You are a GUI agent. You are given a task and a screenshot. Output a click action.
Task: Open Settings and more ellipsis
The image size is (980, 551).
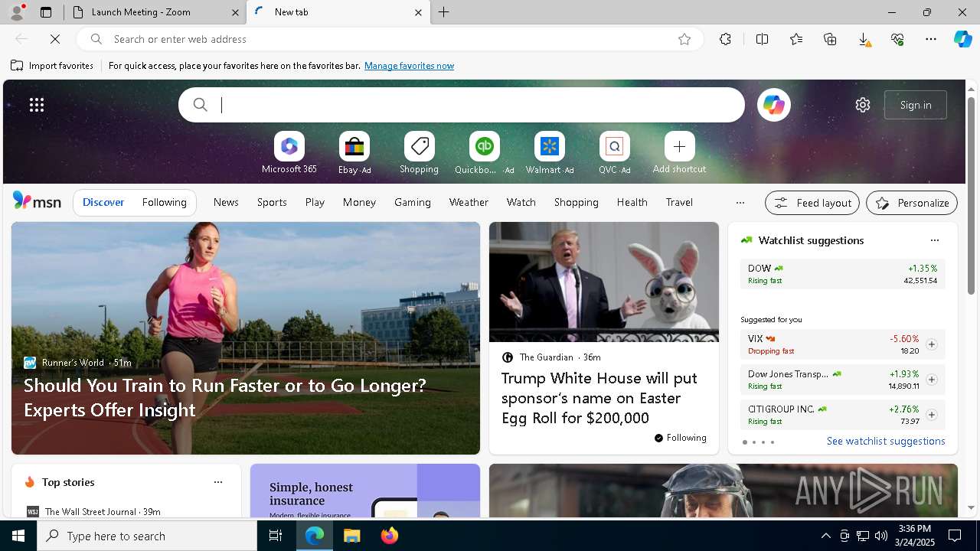click(x=931, y=39)
